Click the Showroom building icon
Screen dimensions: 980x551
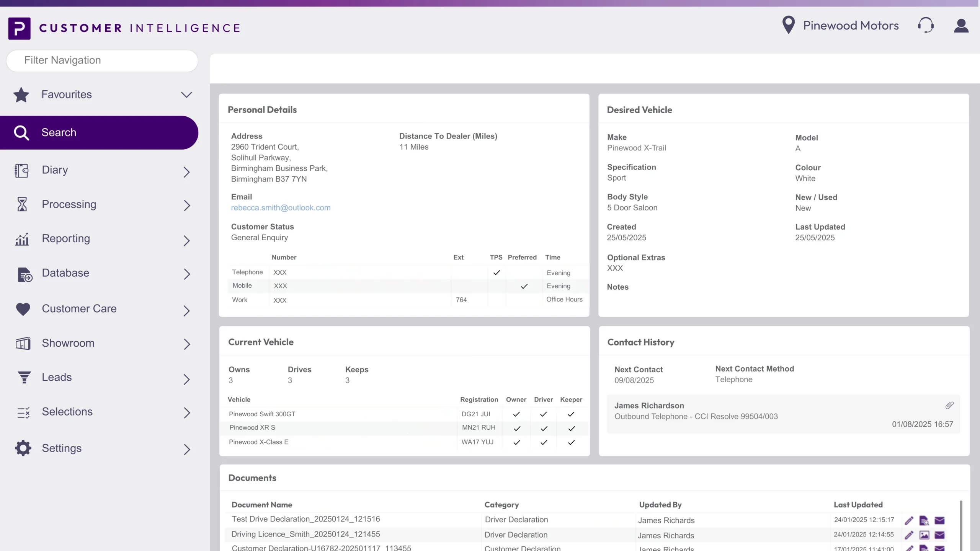tap(23, 343)
